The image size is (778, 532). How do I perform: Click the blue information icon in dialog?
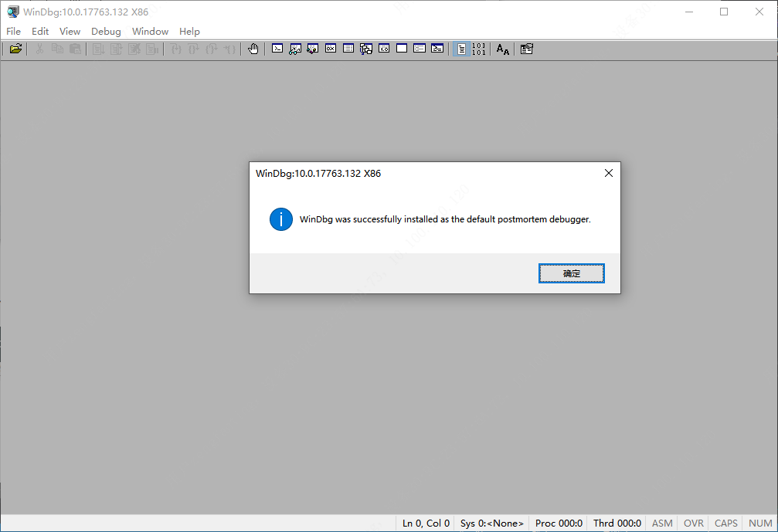click(x=280, y=219)
